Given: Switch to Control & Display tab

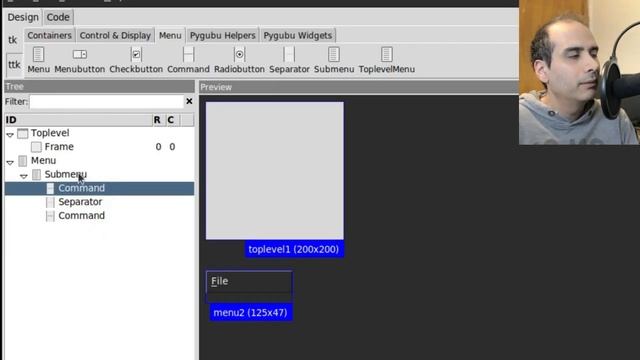Looking at the screenshot, I should click(115, 36).
